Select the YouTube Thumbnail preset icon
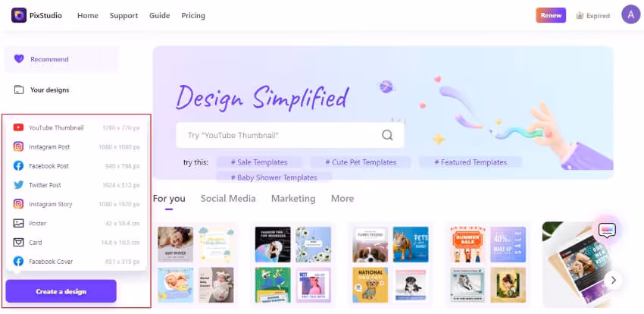Image resolution: width=644 pixels, height=314 pixels. pos(18,128)
